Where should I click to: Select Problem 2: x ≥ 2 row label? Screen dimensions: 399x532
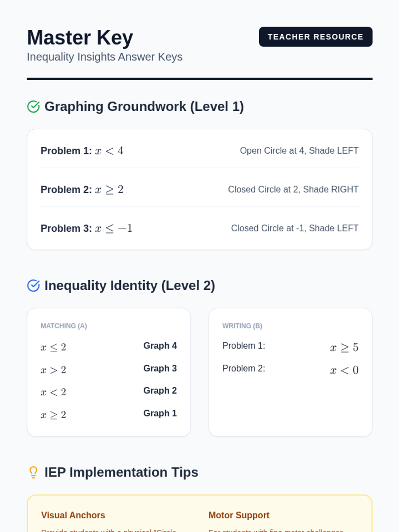pyautogui.click(x=82, y=190)
